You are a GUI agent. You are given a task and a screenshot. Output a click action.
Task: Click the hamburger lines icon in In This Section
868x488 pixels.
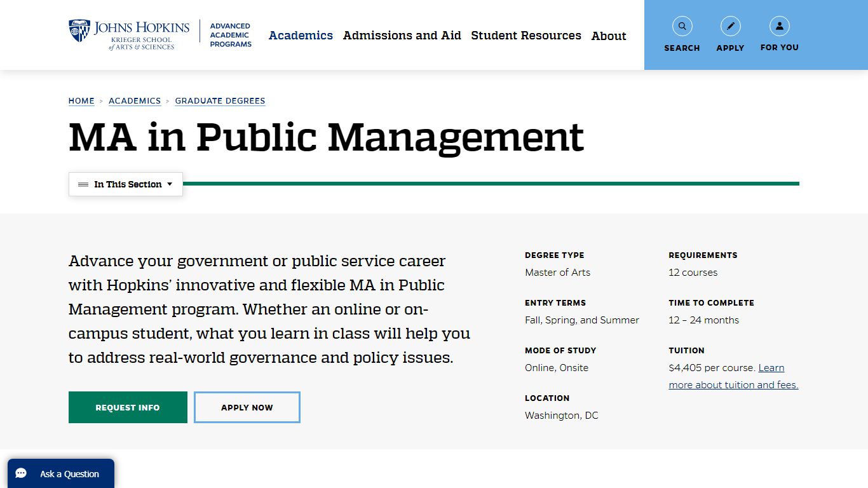(x=83, y=184)
